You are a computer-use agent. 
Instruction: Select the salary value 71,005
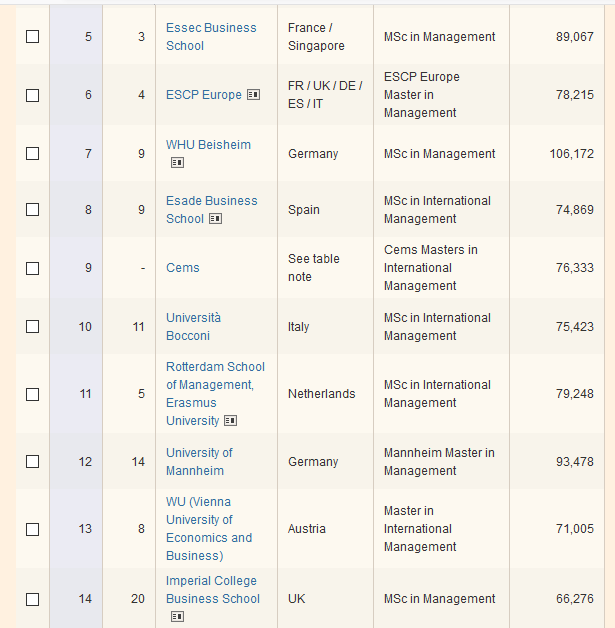(575, 529)
